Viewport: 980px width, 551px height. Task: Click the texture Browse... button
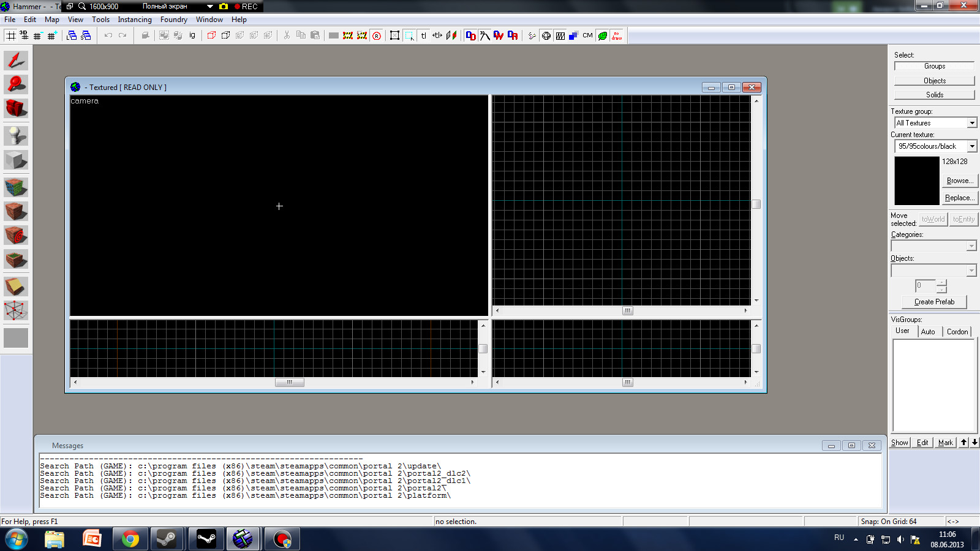(960, 181)
